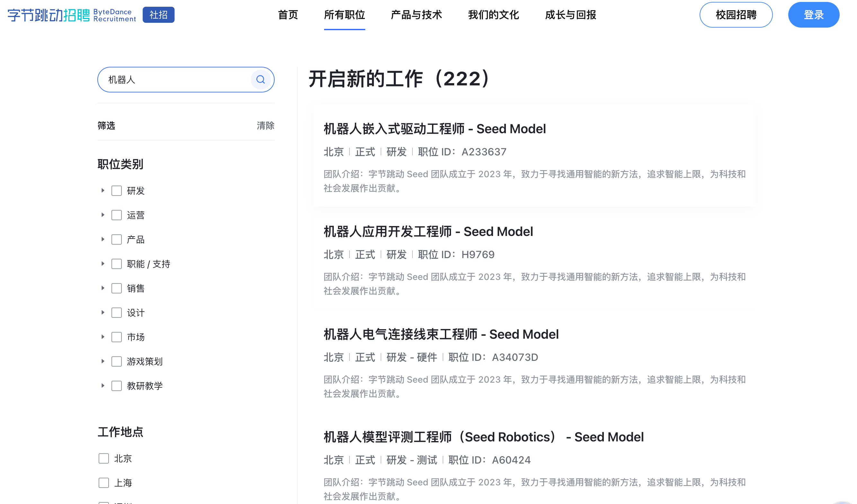
Task: Open job 机器人嵌入式驱动工程师 - Seed Model
Action: pos(435,129)
